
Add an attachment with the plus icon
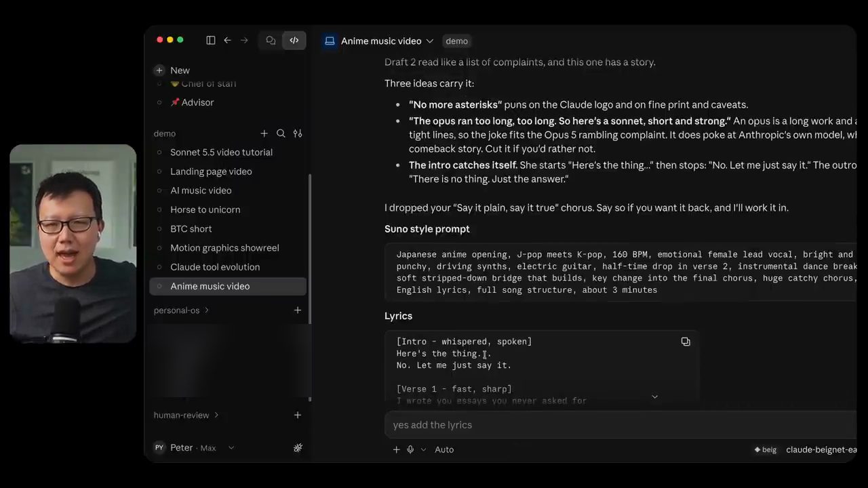(x=397, y=449)
